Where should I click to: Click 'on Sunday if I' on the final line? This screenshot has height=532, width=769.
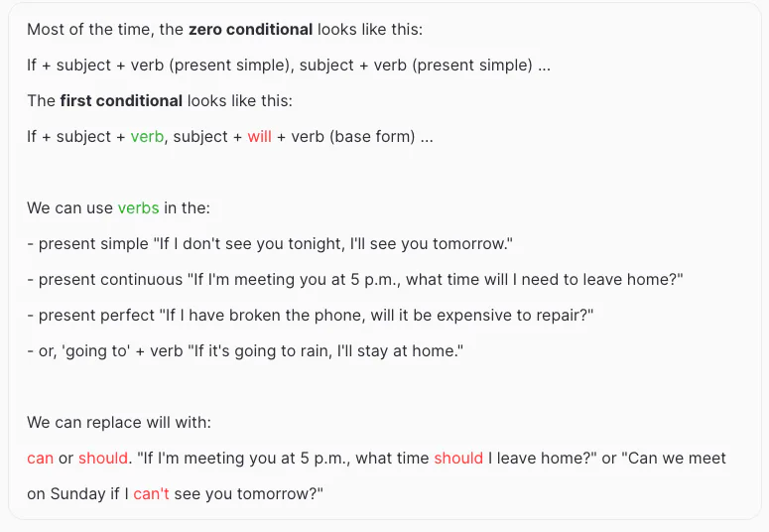(x=77, y=494)
